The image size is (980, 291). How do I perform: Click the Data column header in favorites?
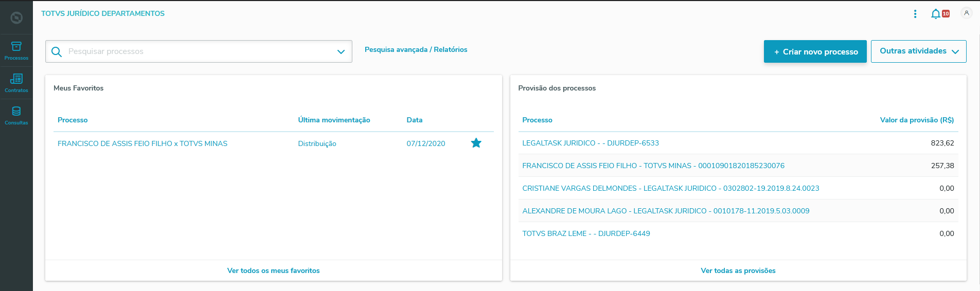(415, 120)
